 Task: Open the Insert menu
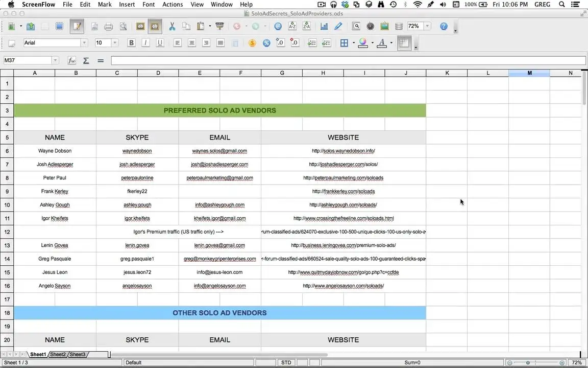click(127, 5)
